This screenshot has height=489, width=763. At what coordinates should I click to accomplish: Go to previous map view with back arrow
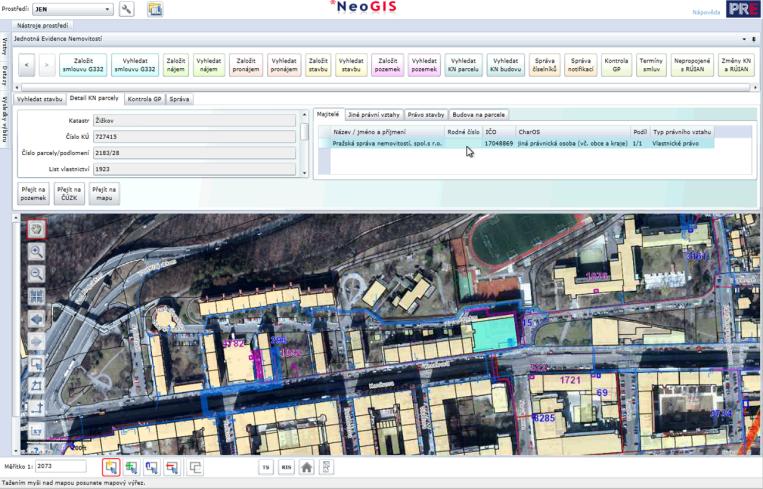(x=36, y=319)
